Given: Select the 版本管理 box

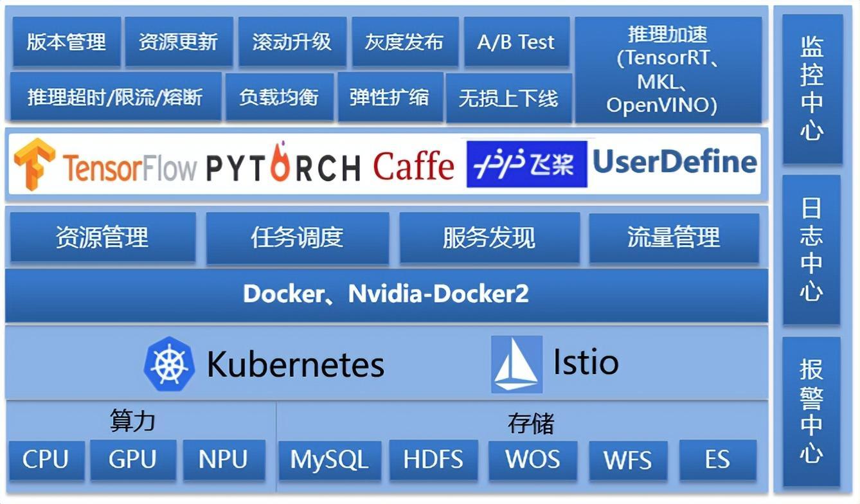Looking at the screenshot, I should (x=66, y=42).
